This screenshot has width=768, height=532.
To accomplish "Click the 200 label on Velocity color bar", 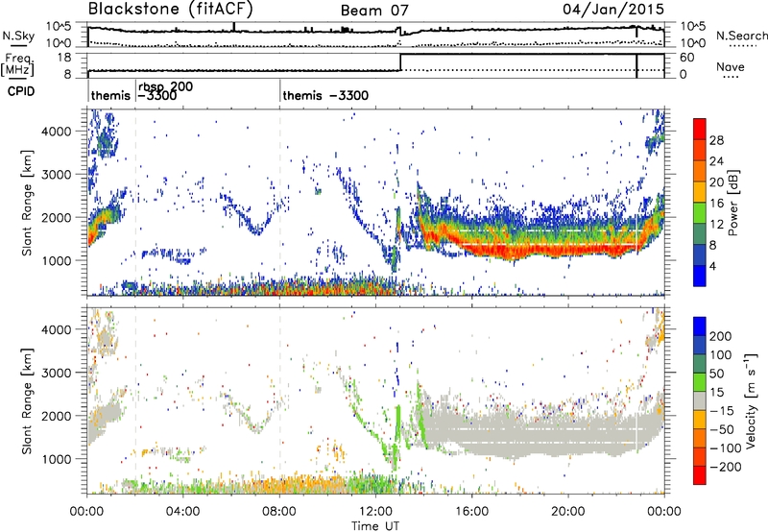I will [721, 336].
